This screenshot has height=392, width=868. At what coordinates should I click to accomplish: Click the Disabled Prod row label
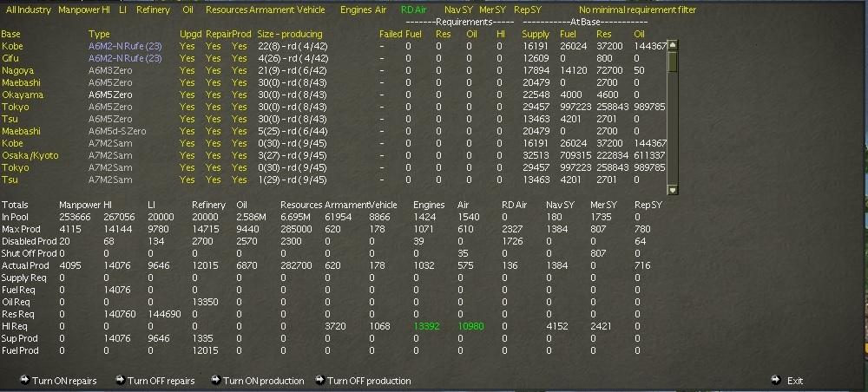[x=29, y=241]
